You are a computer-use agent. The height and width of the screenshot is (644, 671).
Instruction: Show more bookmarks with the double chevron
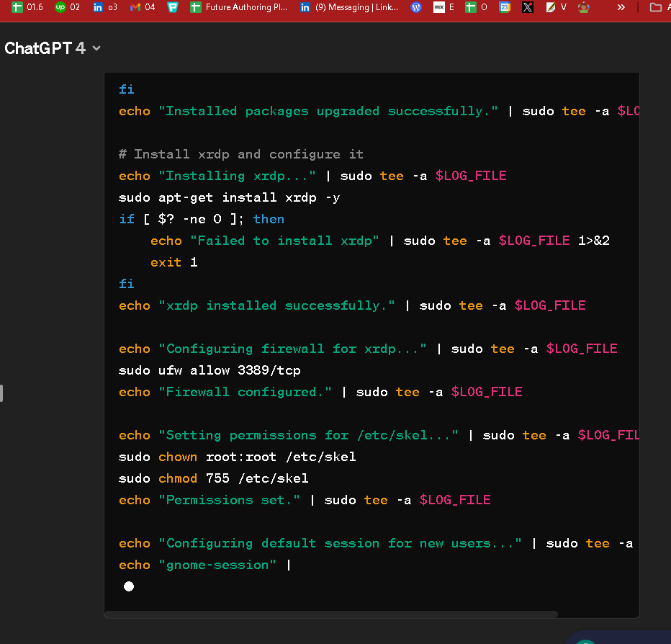[621, 7]
